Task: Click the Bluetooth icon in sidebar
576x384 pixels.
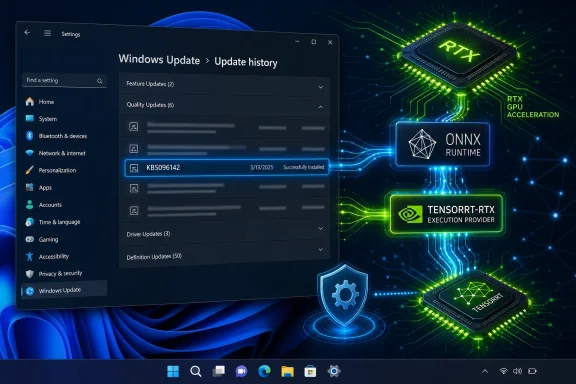Action: coord(30,136)
